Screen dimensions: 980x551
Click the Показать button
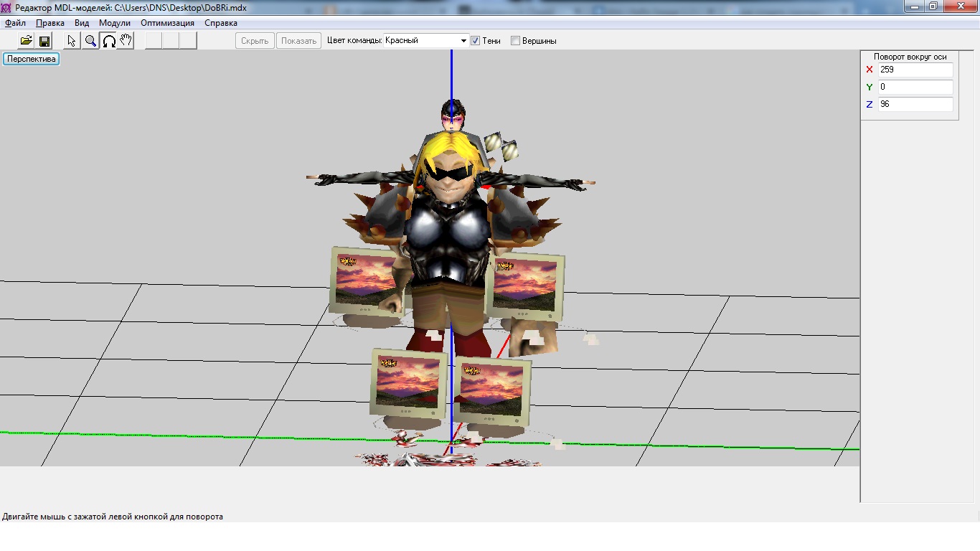[299, 41]
